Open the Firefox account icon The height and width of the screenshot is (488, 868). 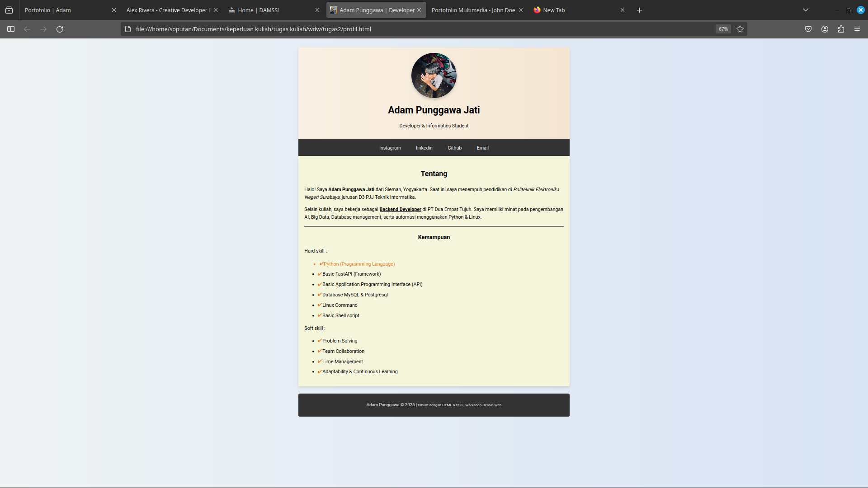825,29
